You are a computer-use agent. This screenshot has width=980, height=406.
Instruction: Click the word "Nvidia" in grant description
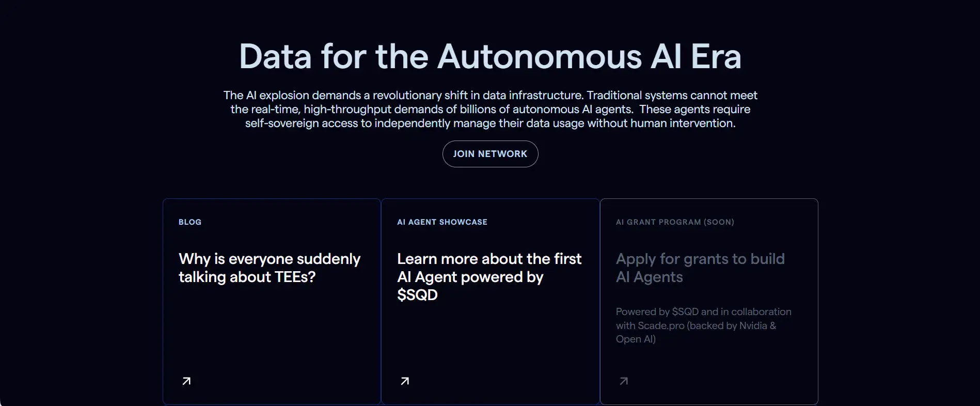point(753,325)
